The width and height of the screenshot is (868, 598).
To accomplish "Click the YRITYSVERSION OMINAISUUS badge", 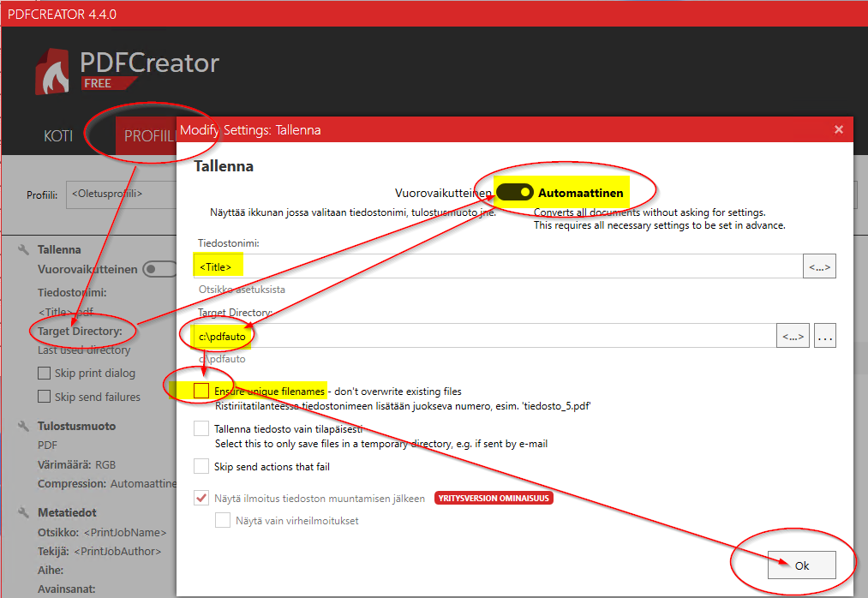I will click(494, 498).
